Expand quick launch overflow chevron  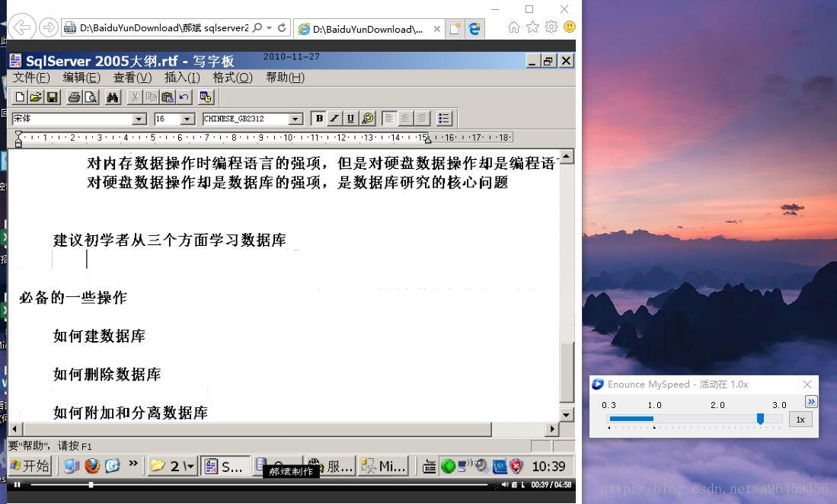(133, 464)
